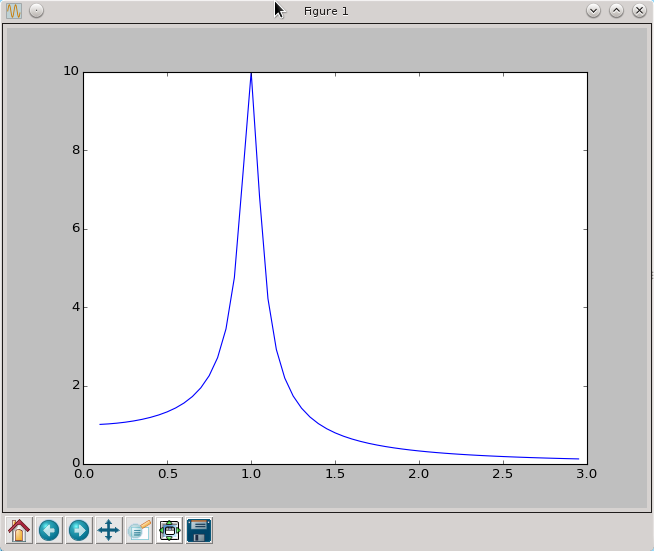Close the Figure 1 window
The height and width of the screenshot is (551, 654).
(x=638, y=10)
